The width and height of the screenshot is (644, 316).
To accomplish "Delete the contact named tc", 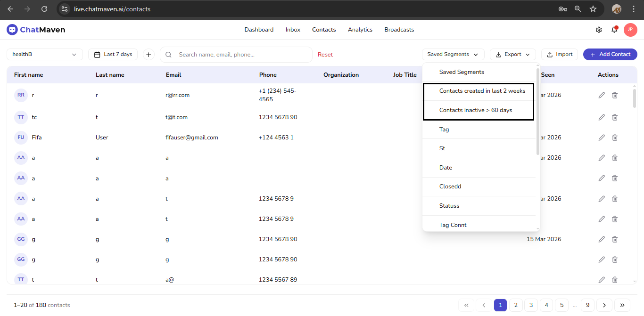I will click(x=615, y=117).
